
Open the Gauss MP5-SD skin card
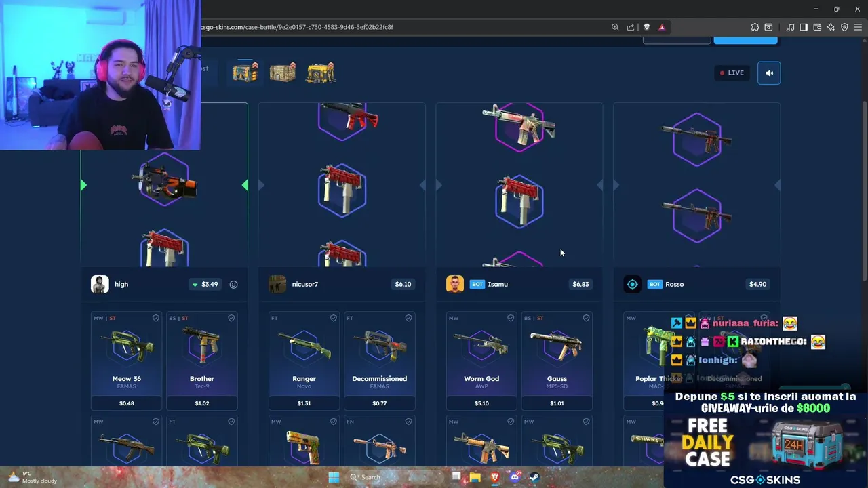click(557, 361)
